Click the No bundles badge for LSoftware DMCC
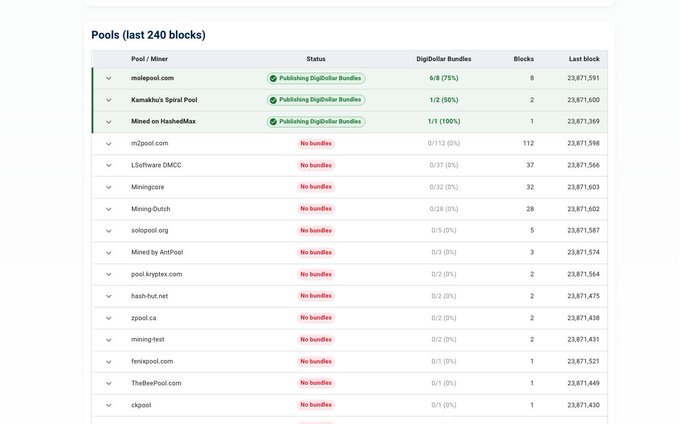Image resolution: width=680 pixels, height=424 pixels. coord(316,165)
